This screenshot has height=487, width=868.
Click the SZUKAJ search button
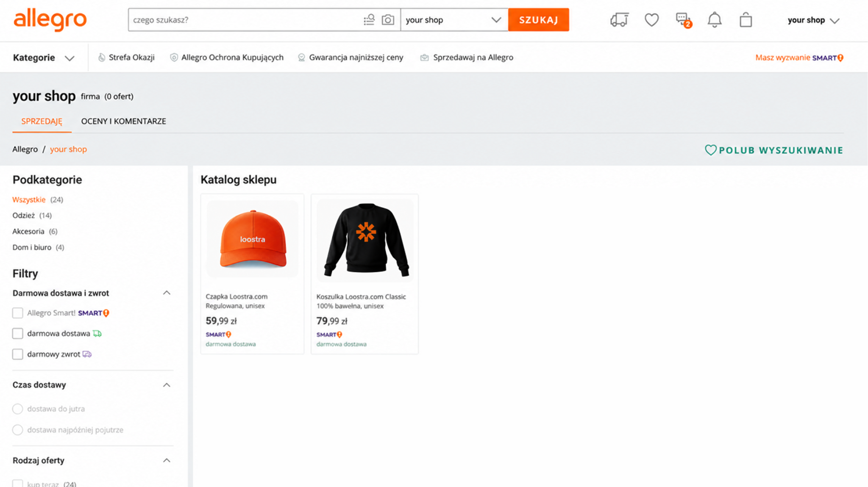point(538,20)
